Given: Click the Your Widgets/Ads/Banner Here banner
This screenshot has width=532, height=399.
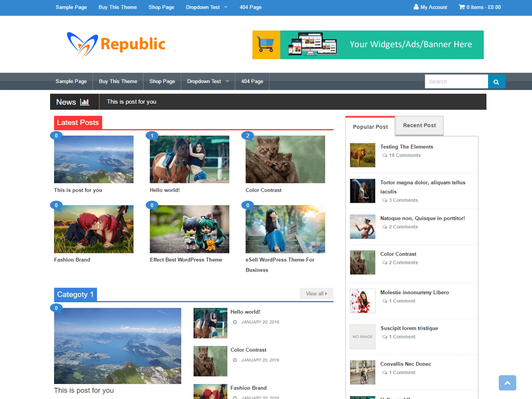Looking at the screenshot, I should (368, 45).
